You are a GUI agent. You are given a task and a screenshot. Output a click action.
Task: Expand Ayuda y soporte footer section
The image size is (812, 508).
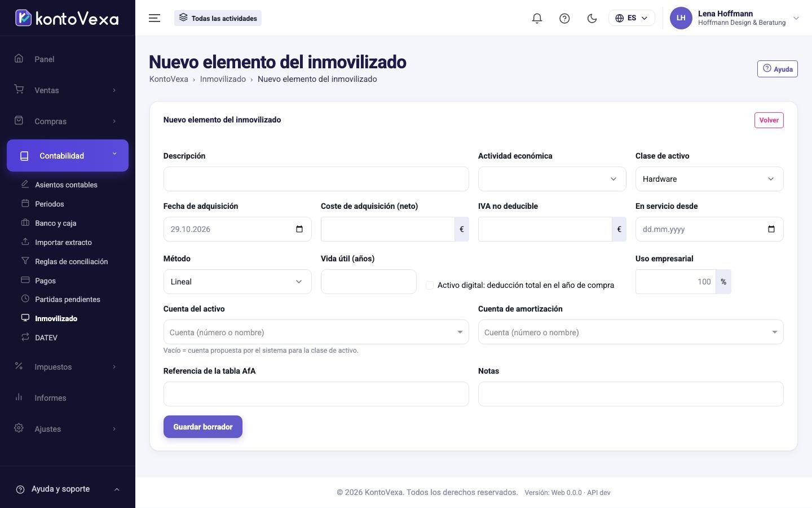pyautogui.click(x=68, y=489)
